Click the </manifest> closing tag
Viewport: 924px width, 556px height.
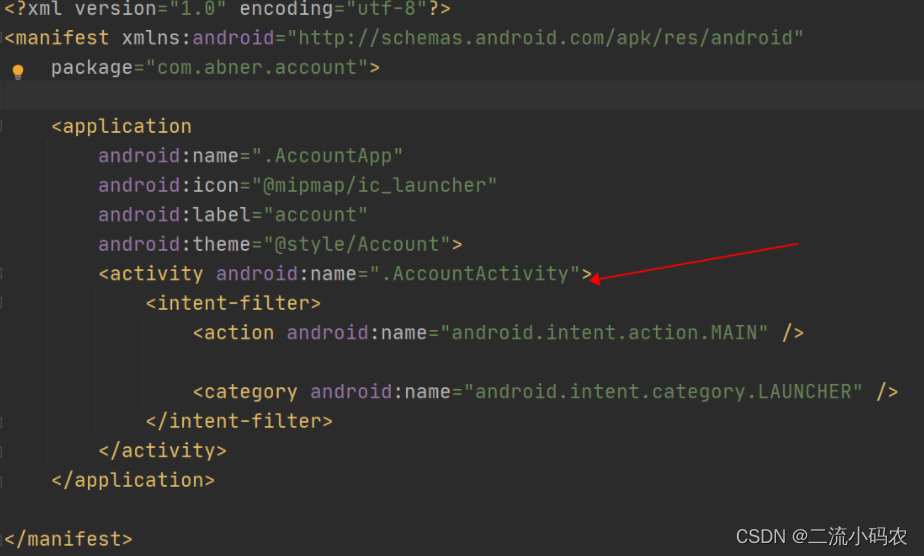point(68,539)
